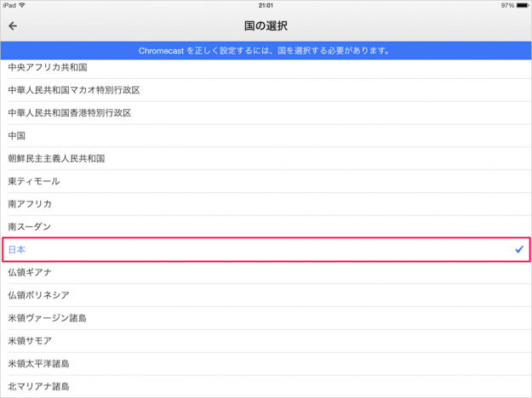Select 中華人民共和国マカオ特別行政区 country option
This screenshot has height=398, width=532.
[73, 90]
